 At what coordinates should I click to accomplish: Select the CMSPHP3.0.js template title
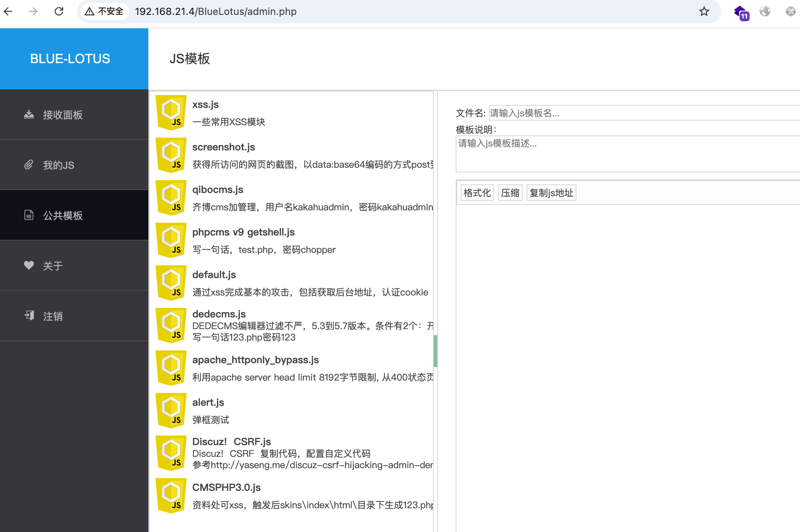226,488
